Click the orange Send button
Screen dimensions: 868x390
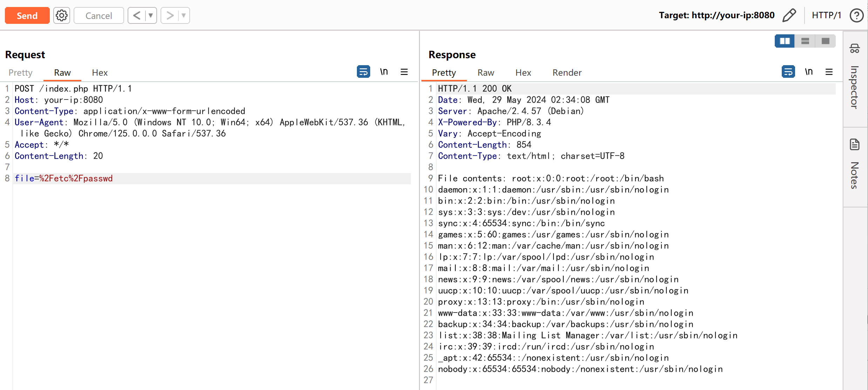point(27,15)
